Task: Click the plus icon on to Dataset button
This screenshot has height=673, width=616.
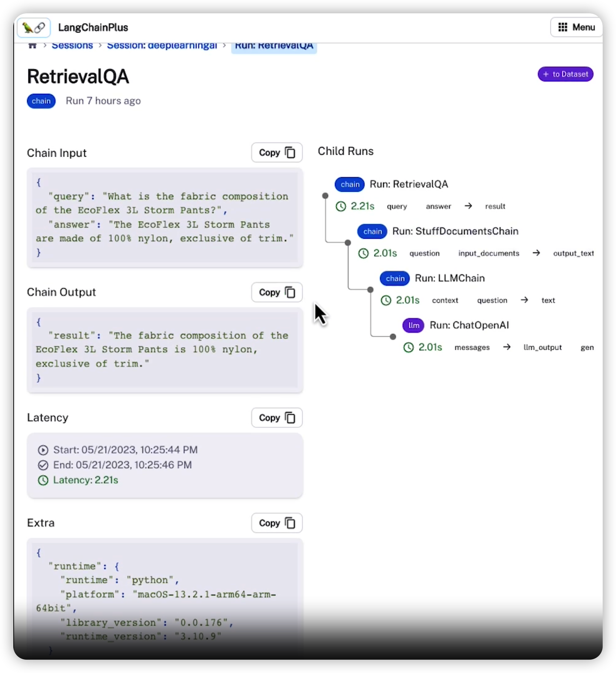Action: [546, 74]
